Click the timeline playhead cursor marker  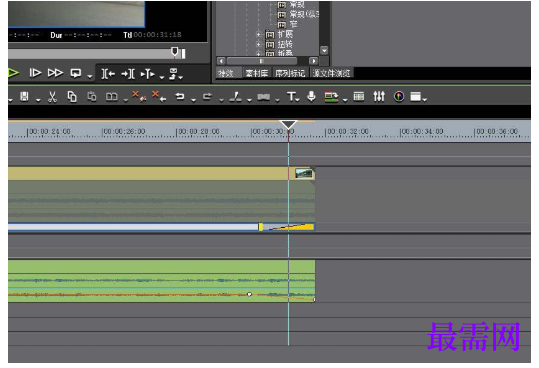[x=288, y=124]
